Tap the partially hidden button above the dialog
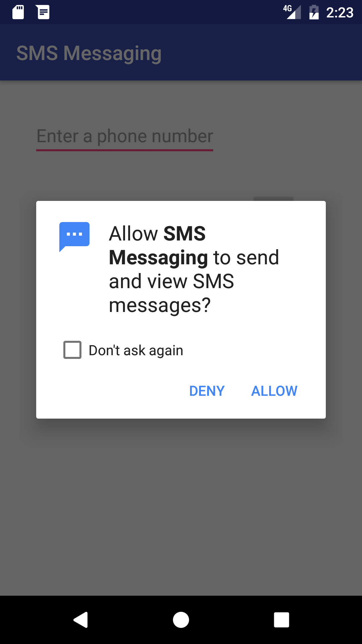The image size is (362, 644). (x=273, y=199)
